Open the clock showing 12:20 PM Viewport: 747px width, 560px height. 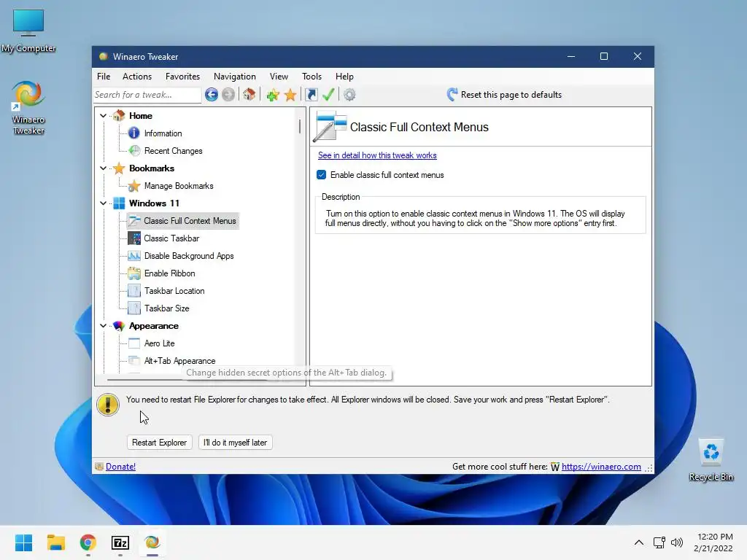(713, 542)
